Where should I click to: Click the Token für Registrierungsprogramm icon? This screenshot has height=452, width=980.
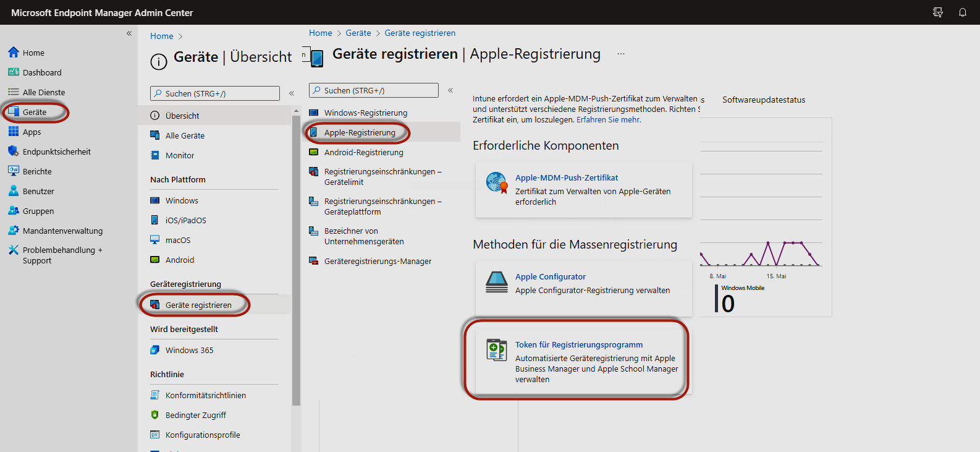point(496,350)
